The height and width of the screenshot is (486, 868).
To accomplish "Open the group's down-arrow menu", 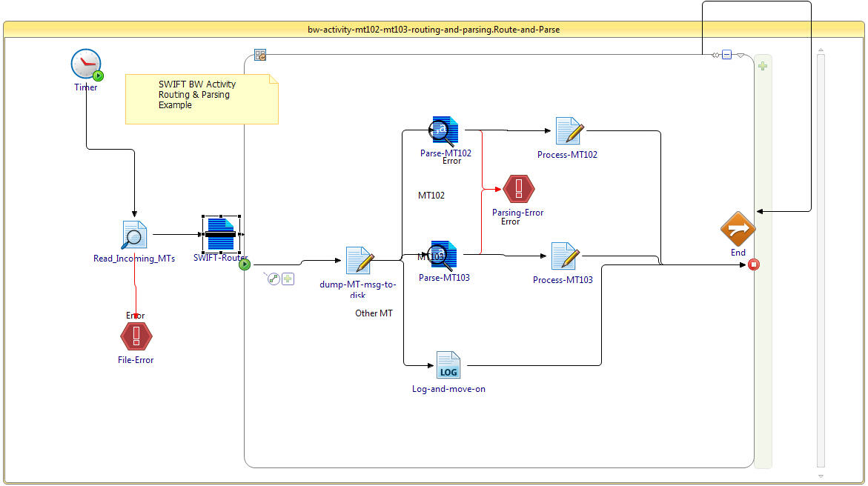I will coord(741,56).
